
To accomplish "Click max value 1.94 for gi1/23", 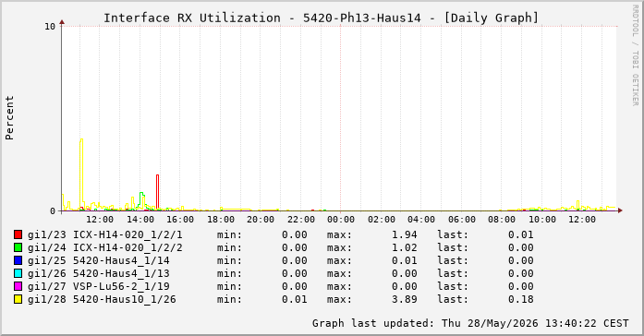I will point(404,234).
